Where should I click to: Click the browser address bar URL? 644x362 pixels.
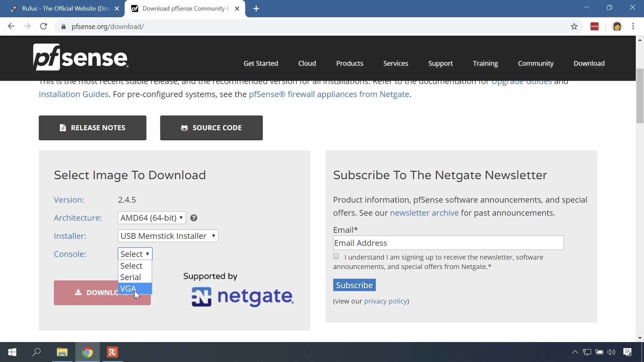point(108,26)
